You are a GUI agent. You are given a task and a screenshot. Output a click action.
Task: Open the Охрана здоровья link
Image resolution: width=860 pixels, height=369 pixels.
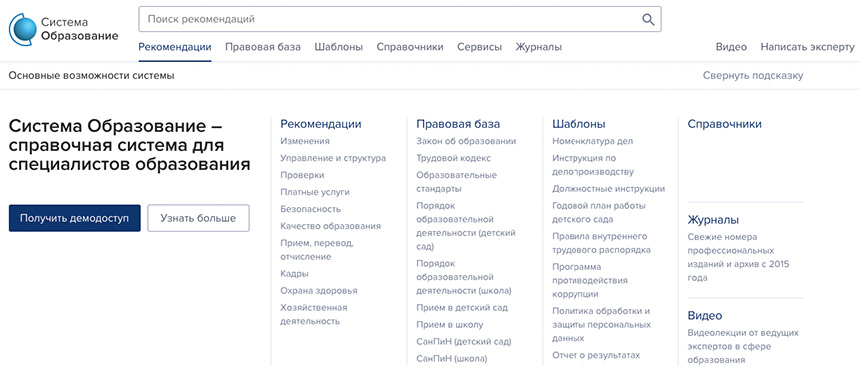[x=319, y=291]
